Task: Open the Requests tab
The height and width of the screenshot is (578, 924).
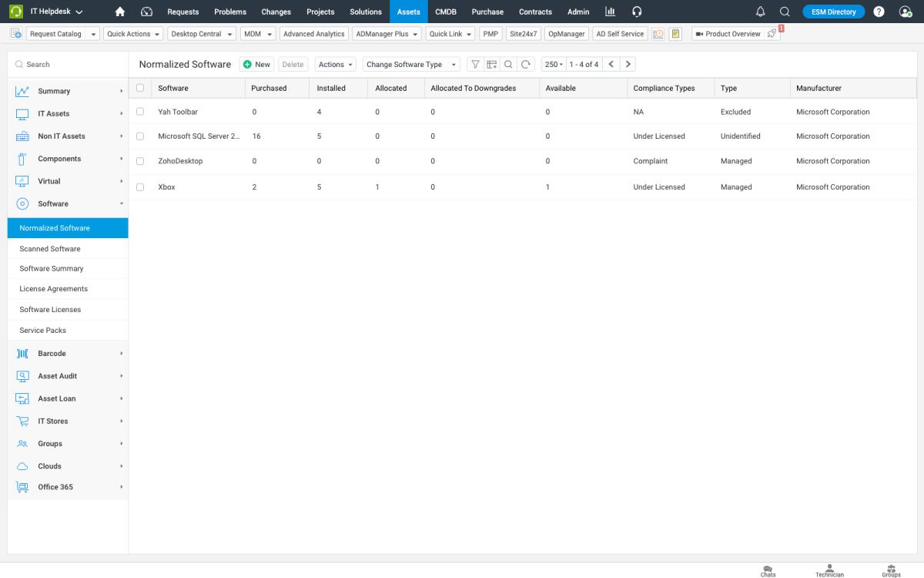Action: 183,12
